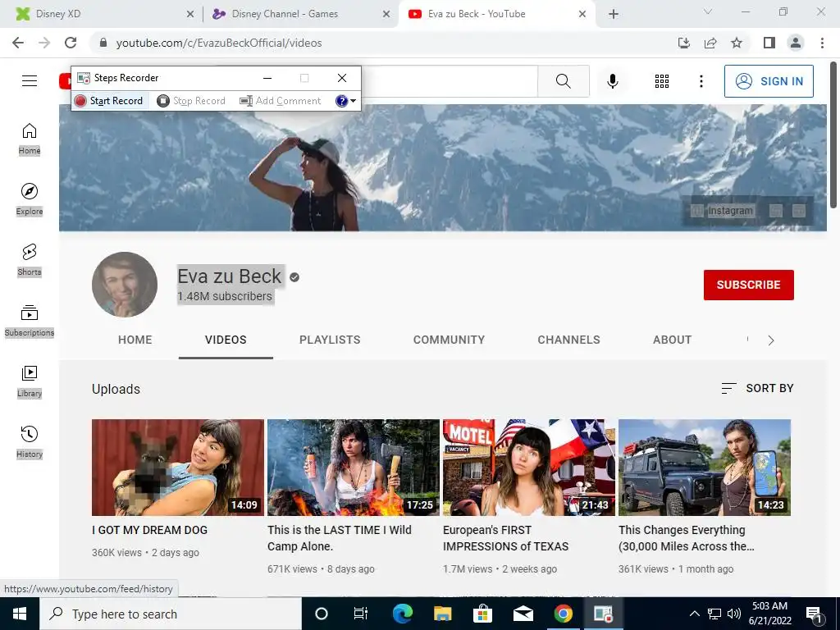
Task: Click Add Comment in Steps Recorder
Action: (x=281, y=101)
